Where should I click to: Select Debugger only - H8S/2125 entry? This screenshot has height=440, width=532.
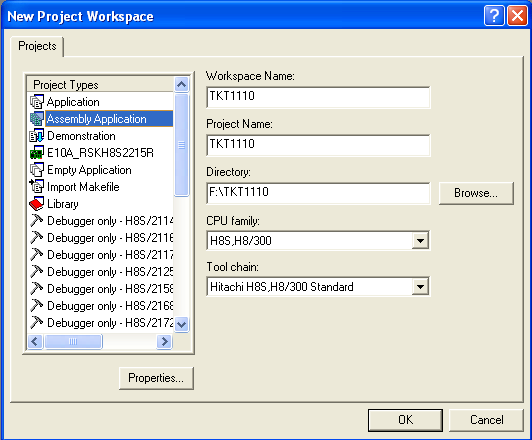(x=110, y=271)
